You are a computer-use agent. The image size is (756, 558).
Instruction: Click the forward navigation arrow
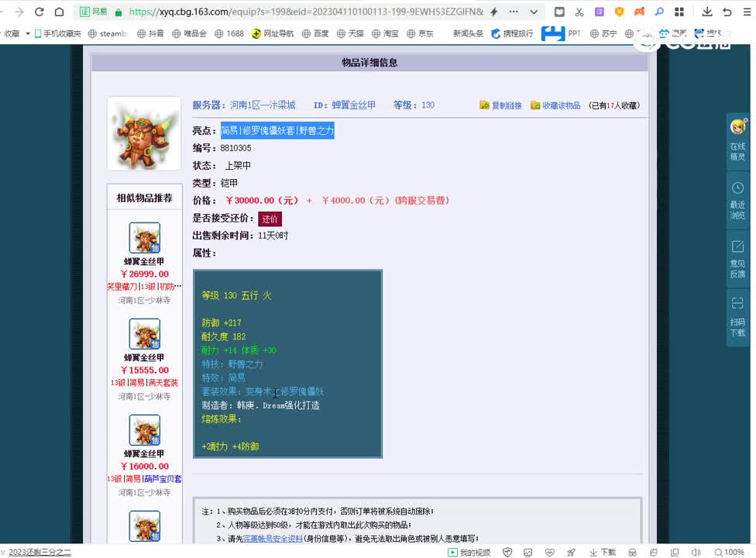(19, 12)
